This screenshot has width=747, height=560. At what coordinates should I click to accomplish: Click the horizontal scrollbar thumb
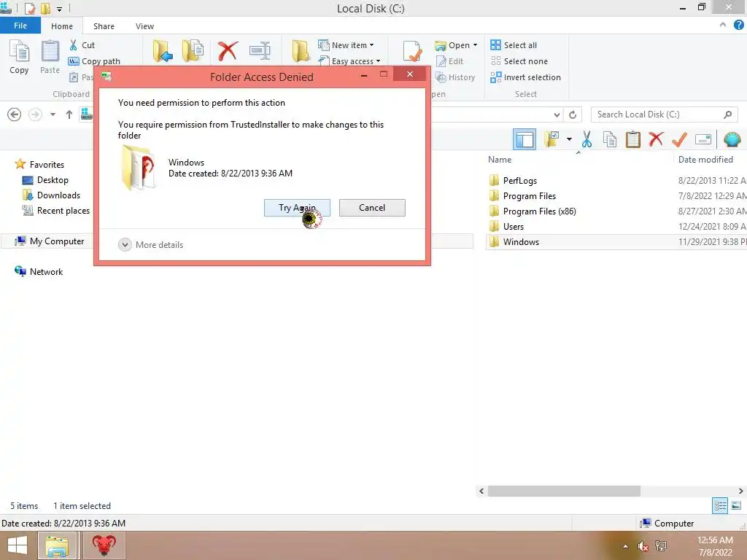pos(564,491)
